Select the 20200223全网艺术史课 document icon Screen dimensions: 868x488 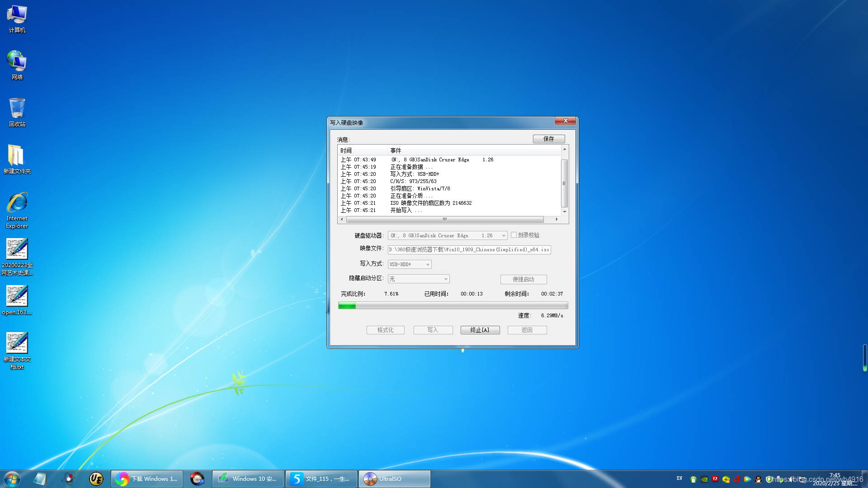(17, 257)
